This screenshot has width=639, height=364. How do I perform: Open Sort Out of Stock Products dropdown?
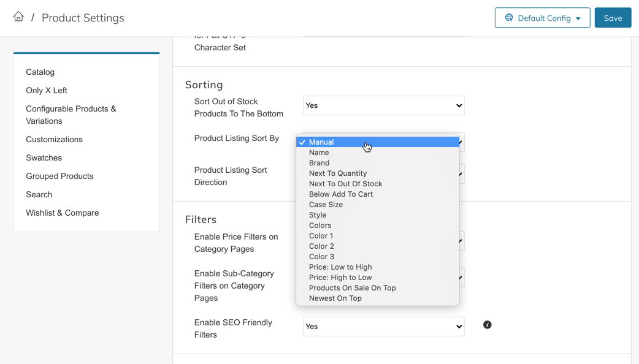click(x=383, y=105)
